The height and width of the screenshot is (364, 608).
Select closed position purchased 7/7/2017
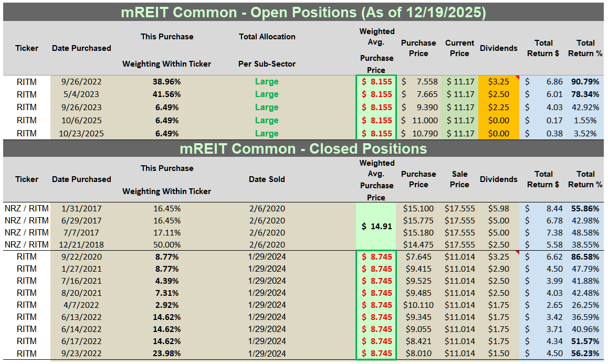pyautogui.click(x=81, y=233)
